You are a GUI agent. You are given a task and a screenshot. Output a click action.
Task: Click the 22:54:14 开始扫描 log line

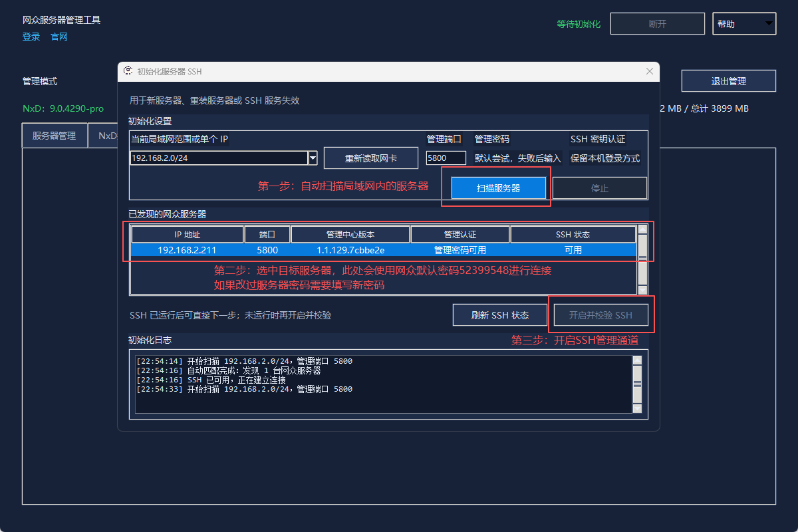[244, 361]
